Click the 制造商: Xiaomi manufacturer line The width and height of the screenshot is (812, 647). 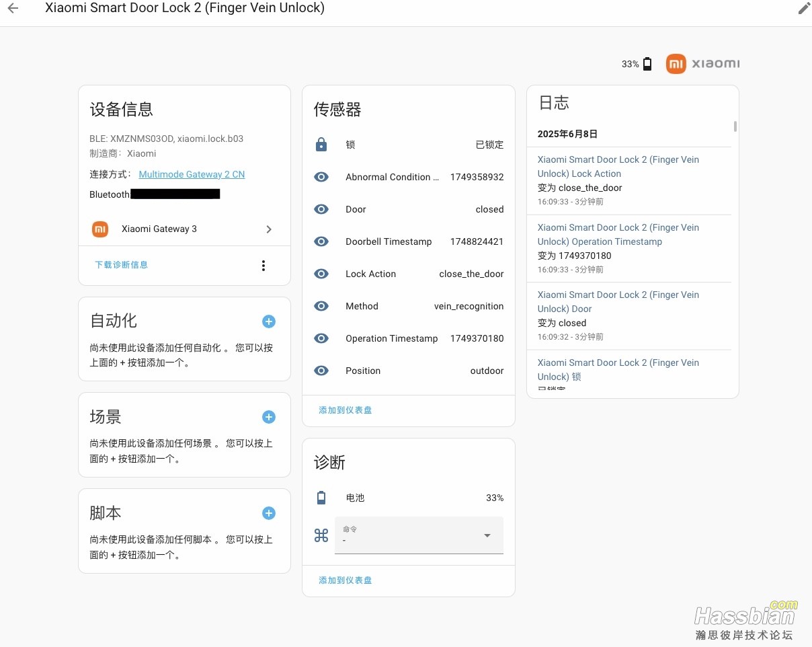[x=122, y=153]
